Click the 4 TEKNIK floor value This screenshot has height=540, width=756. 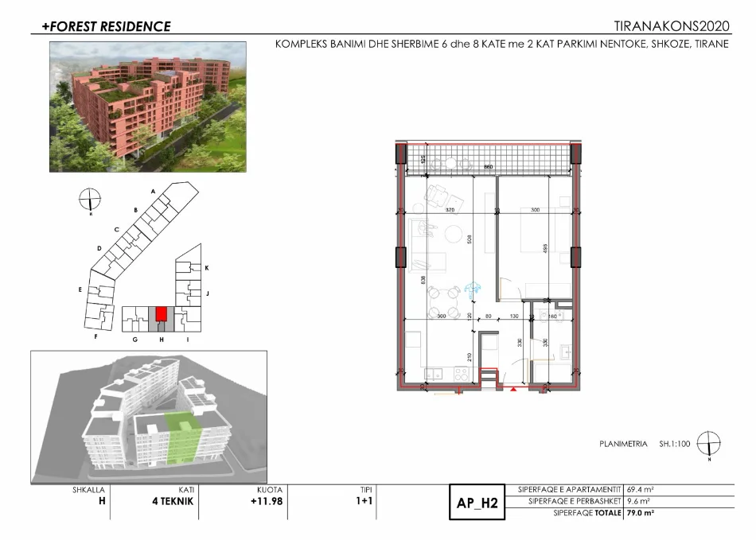[x=173, y=502]
